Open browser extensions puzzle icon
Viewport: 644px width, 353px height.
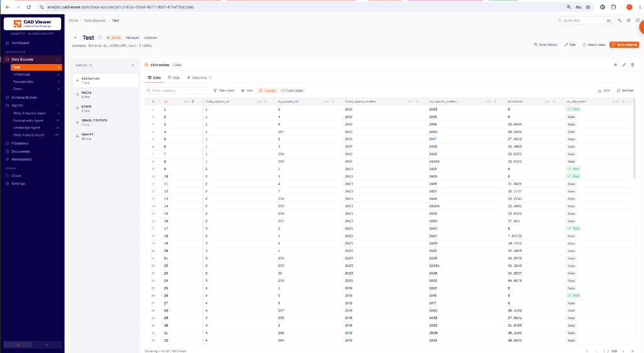[614, 7]
